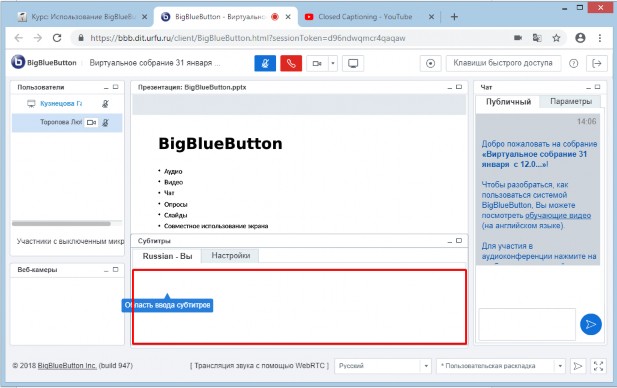Minimize the Чат panel
Screen dimensions: 617x388
pos(588,88)
